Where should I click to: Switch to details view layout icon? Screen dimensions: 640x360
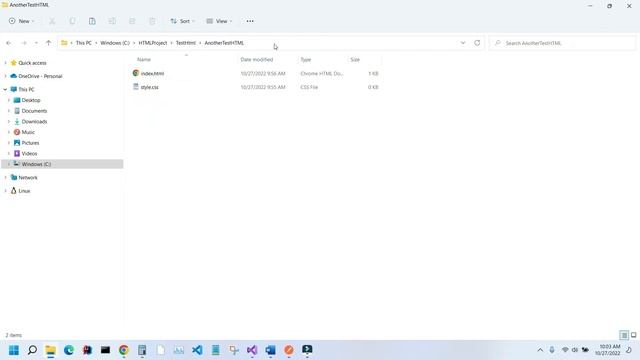624,335
